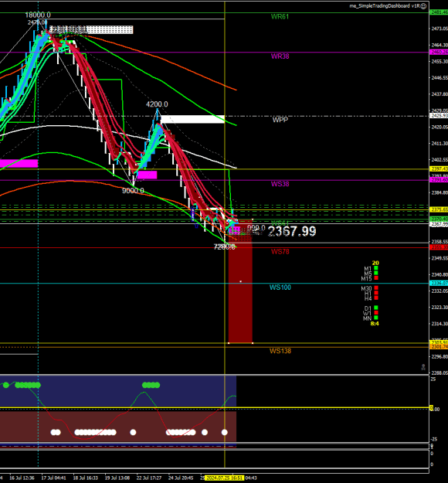Click the 2323.30 price scale value
The image size is (448, 483).
point(440,307)
